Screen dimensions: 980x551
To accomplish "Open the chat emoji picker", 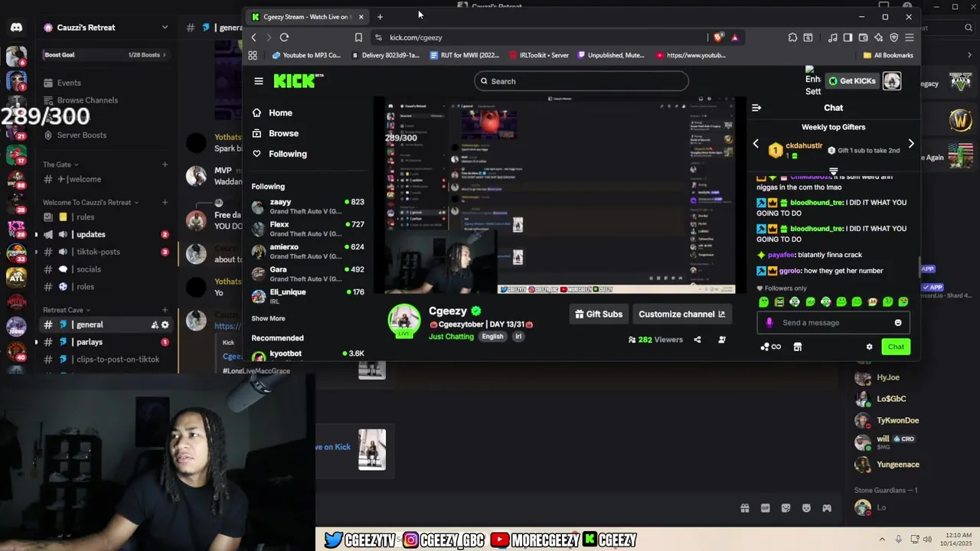I will coord(898,323).
